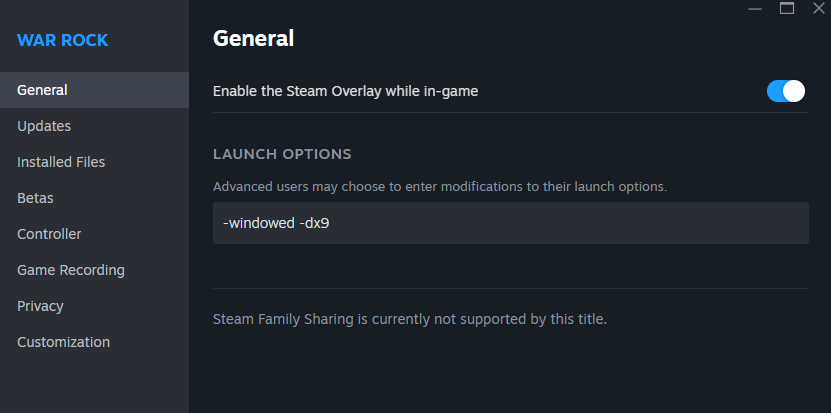The height and width of the screenshot is (413, 831).
Task: Go to Installed Files settings
Action: point(61,162)
